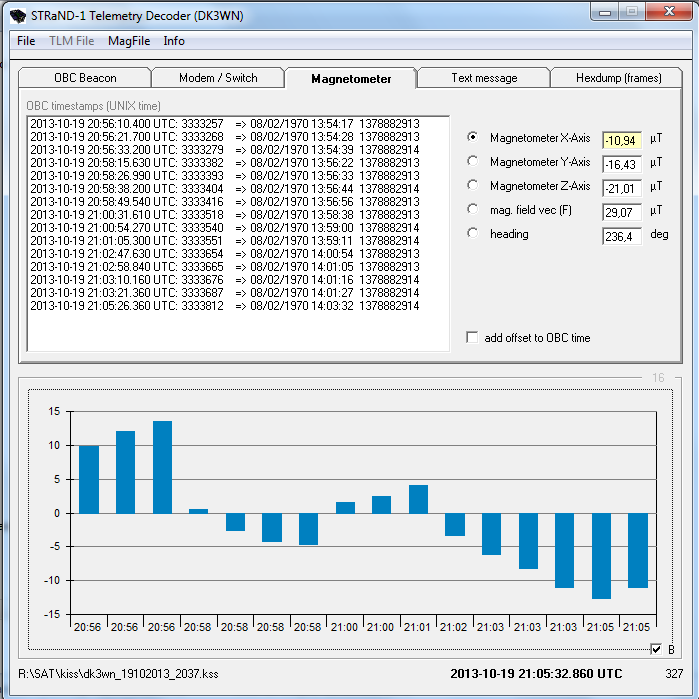This screenshot has height=699, width=699.
Task: Click the chart bar labeled 21:02
Action: [x=455, y=525]
